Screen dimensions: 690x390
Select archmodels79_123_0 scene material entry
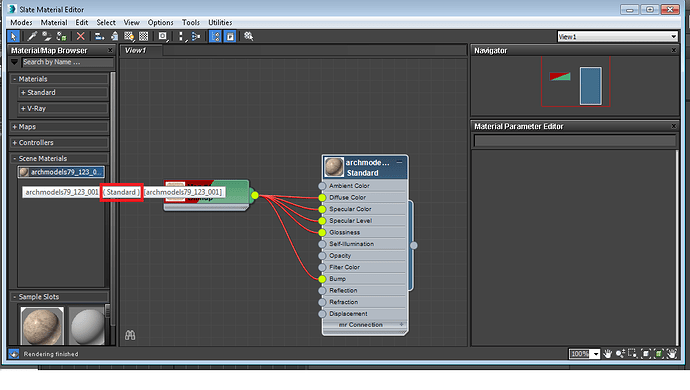[61, 172]
